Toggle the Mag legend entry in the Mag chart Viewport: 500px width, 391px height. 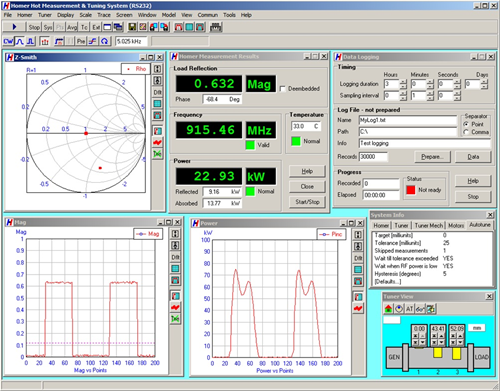pyautogui.click(x=148, y=234)
